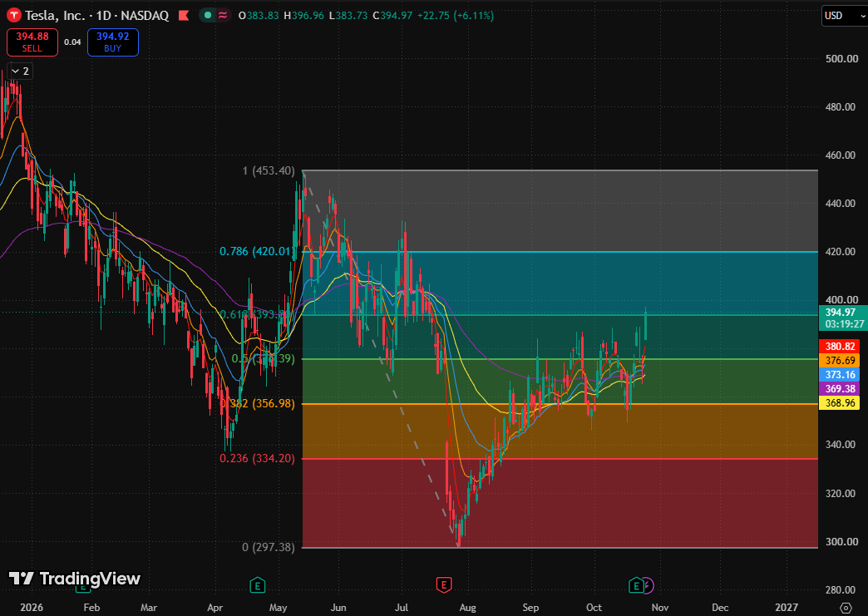Click the 2027 time axis label
868x616 pixels.
[x=787, y=607]
